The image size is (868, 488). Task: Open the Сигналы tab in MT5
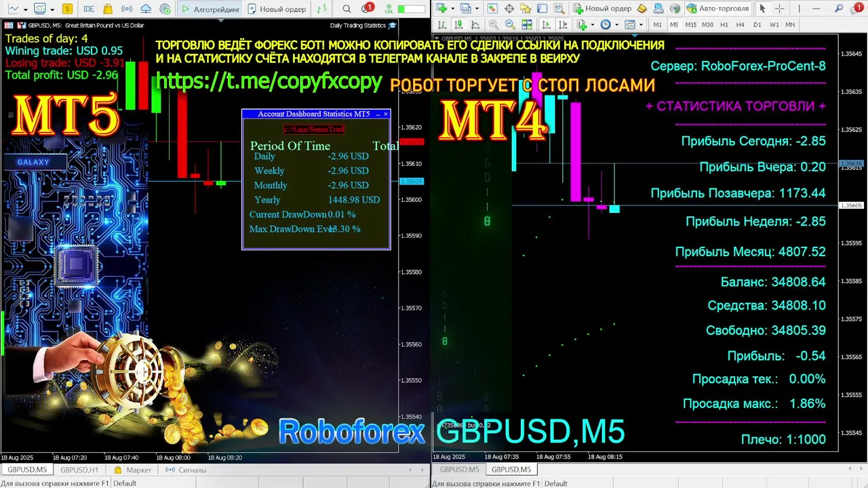coord(186,470)
